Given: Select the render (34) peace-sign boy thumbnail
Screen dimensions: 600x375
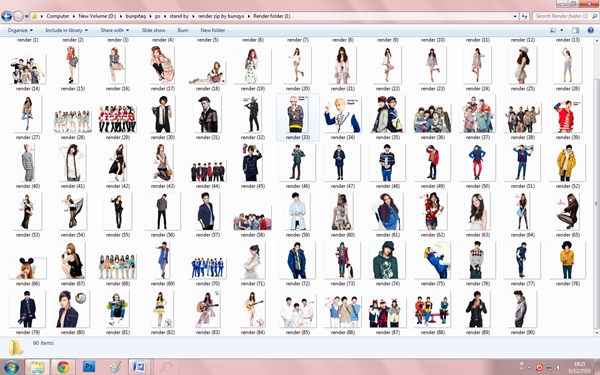Looking at the screenshot, I should (342, 115).
